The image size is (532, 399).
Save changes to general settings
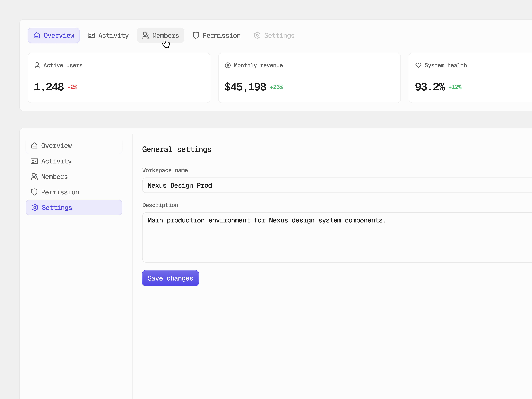170,278
